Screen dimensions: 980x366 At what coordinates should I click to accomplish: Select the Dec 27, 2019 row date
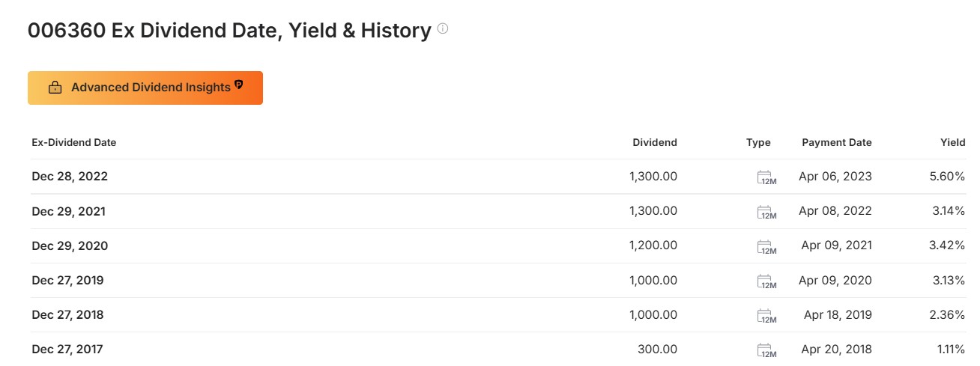tap(67, 280)
